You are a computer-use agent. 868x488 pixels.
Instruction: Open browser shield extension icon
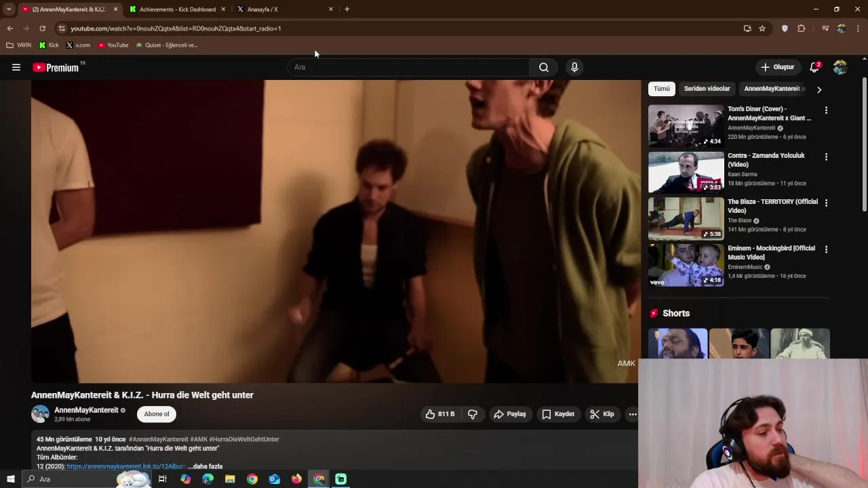point(785,28)
